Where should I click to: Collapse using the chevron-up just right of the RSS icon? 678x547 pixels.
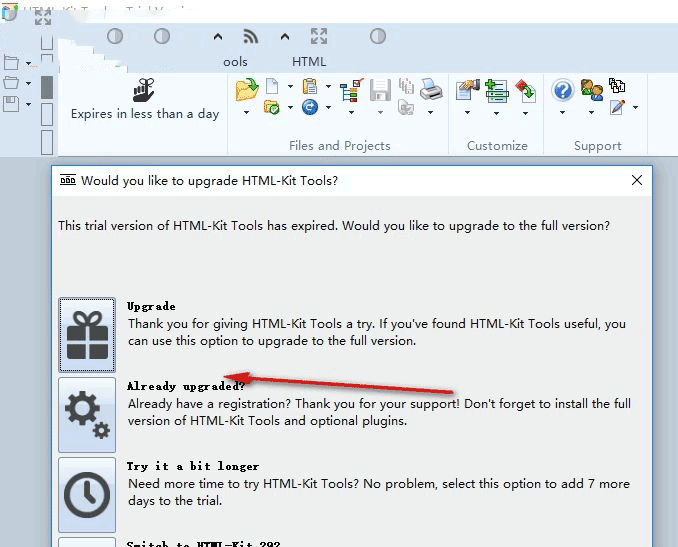coord(285,37)
